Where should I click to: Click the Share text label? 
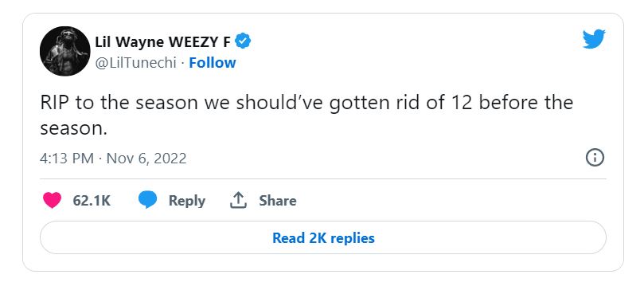(x=278, y=201)
